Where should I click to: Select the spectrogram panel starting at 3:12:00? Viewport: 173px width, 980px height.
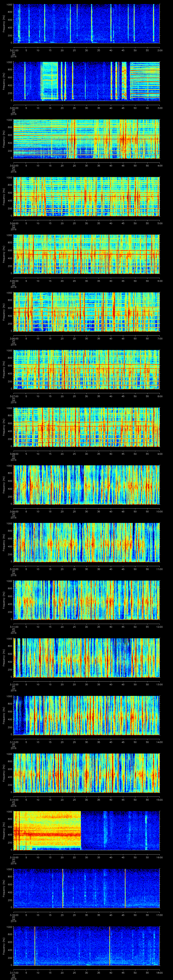click(x=87, y=657)
